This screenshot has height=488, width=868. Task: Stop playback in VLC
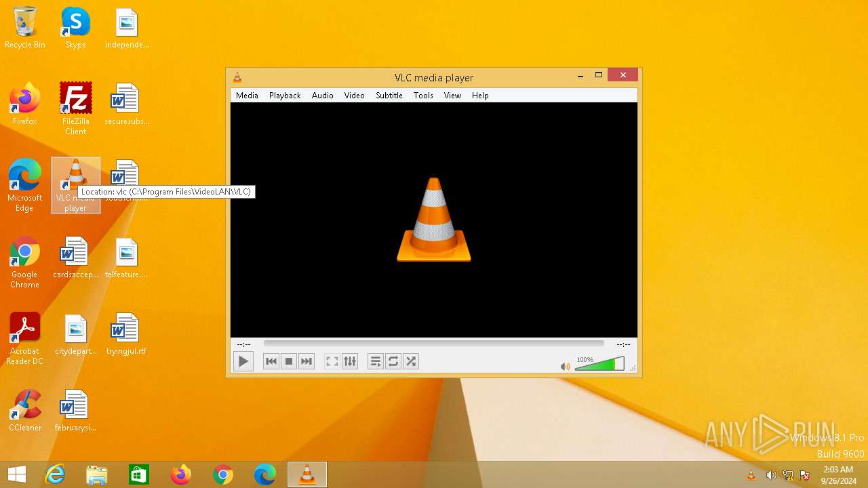pos(289,361)
